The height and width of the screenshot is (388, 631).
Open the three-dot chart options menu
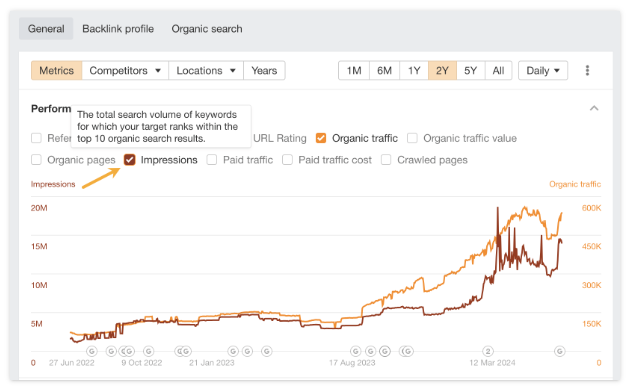(587, 70)
